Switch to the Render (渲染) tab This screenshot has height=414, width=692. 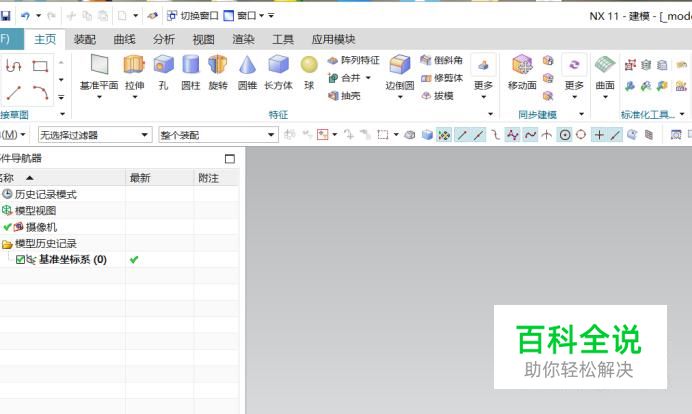[243, 39]
